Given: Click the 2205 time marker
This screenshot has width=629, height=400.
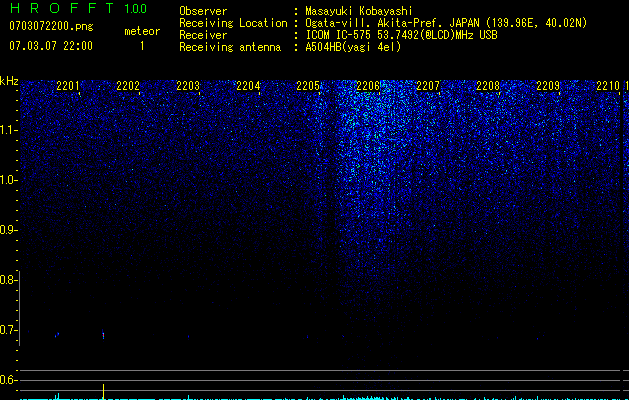Looking at the screenshot, I should [x=308, y=86].
